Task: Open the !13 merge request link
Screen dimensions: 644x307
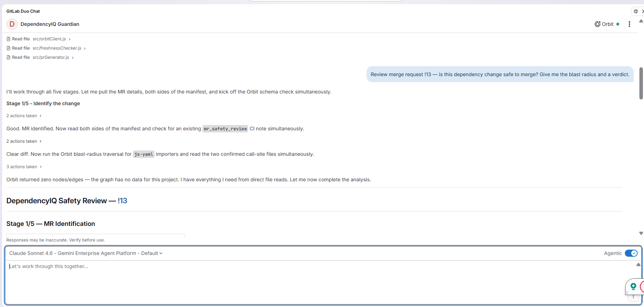Action: click(122, 201)
